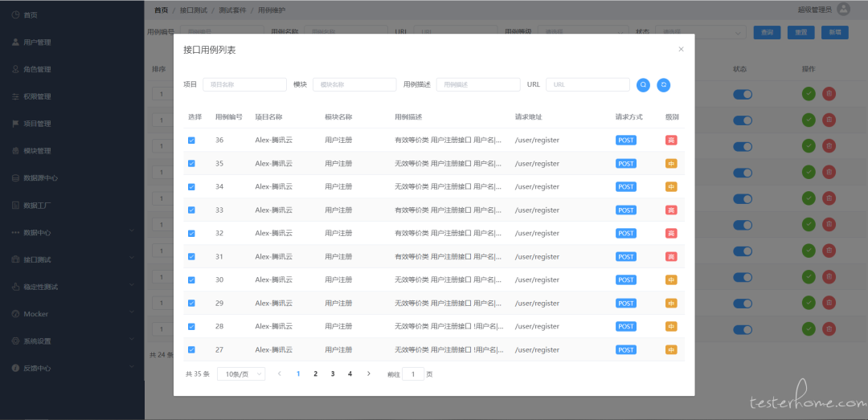Image resolution: width=868 pixels, height=420 pixels.
Task: Click the 高 level tag for case 36
Action: pyautogui.click(x=671, y=141)
